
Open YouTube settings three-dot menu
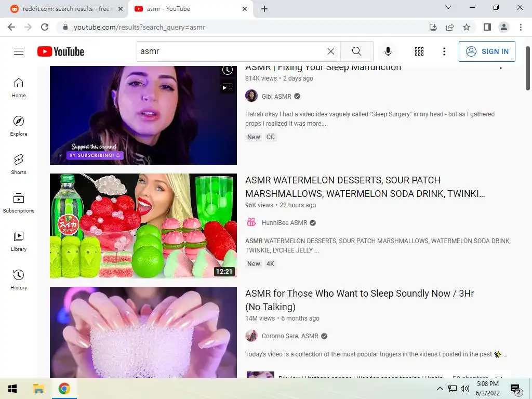[x=444, y=51]
